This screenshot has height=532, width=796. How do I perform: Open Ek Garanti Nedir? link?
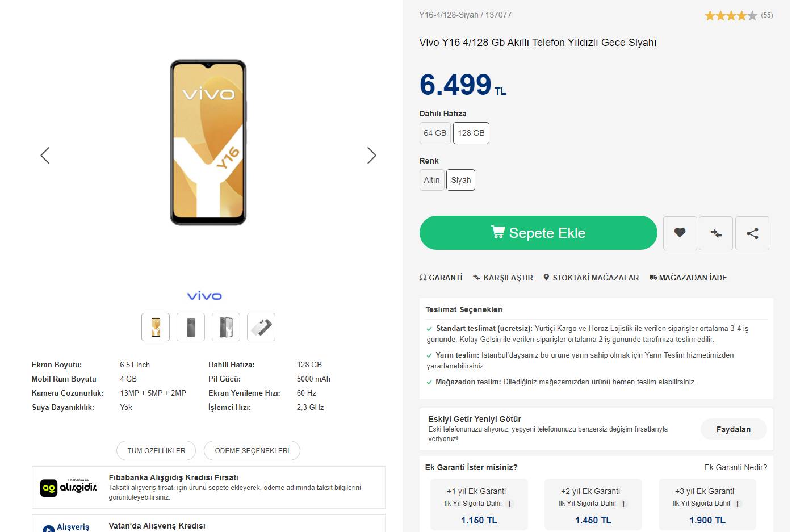(735, 467)
